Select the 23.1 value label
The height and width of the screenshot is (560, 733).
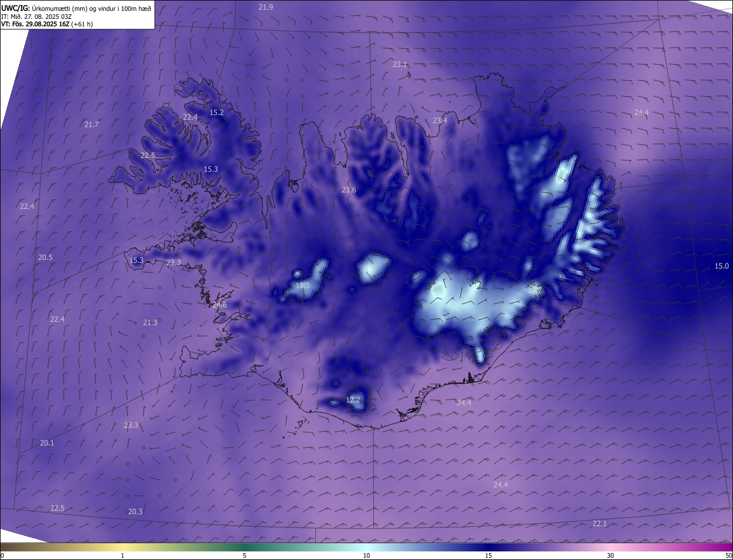tap(400, 65)
